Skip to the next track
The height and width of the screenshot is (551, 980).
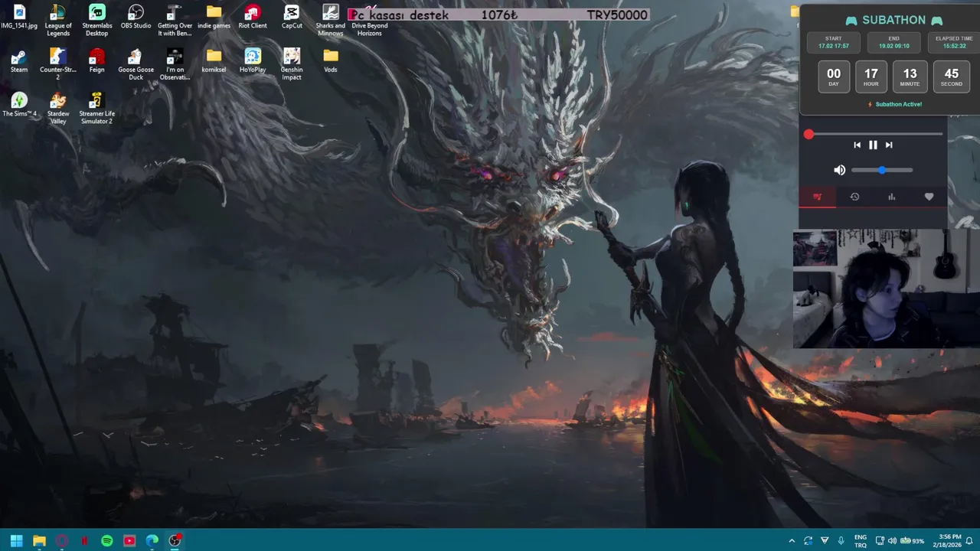click(x=889, y=145)
